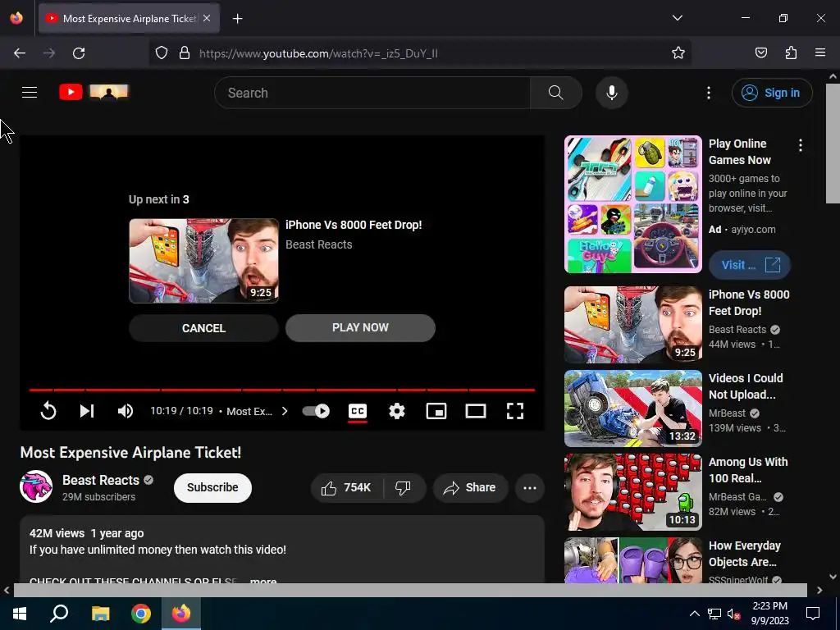Open YouTube settings three-dot menu
840x630 pixels.
click(x=708, y=93)
